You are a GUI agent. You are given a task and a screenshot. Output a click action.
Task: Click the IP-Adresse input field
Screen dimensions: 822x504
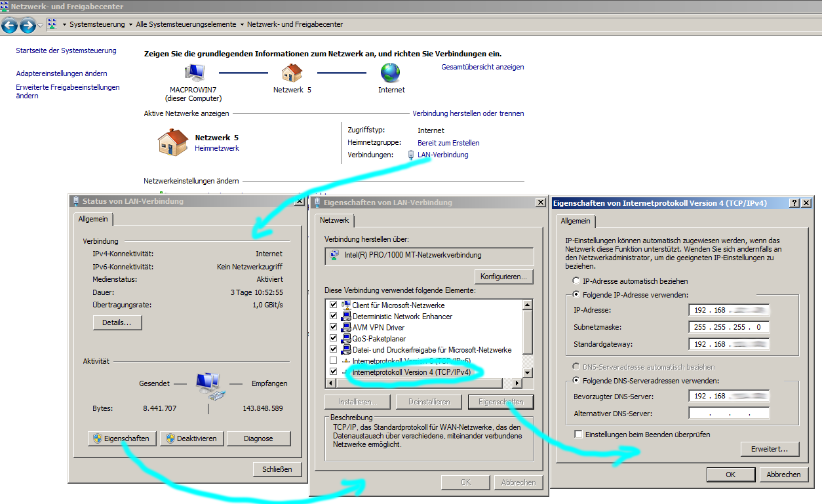[729, 310]
